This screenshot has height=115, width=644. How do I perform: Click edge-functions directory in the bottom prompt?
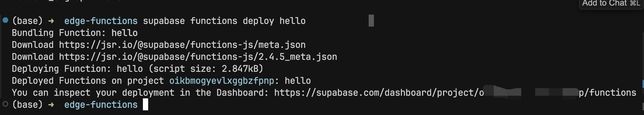click(x=101, y=105)
